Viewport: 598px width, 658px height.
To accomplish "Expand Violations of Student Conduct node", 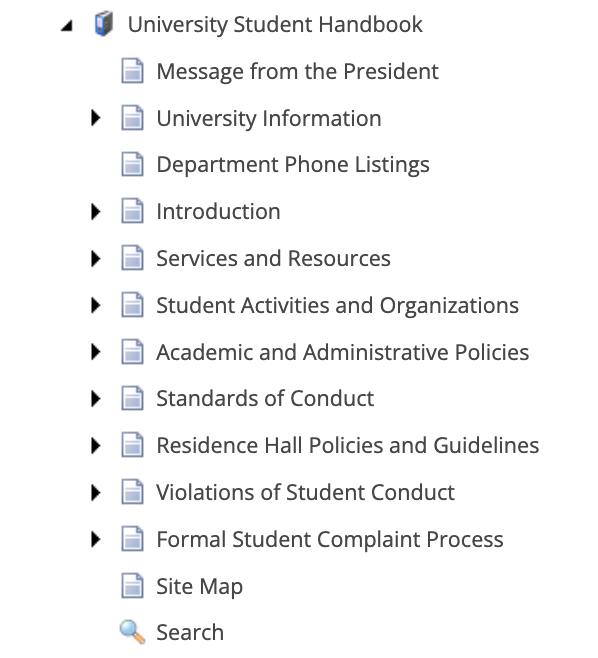I will pyautogui.click(x=96, y=493).
